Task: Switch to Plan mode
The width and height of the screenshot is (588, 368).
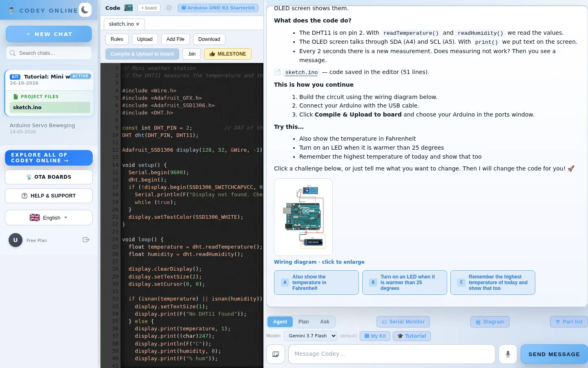Action: [303, 322]
